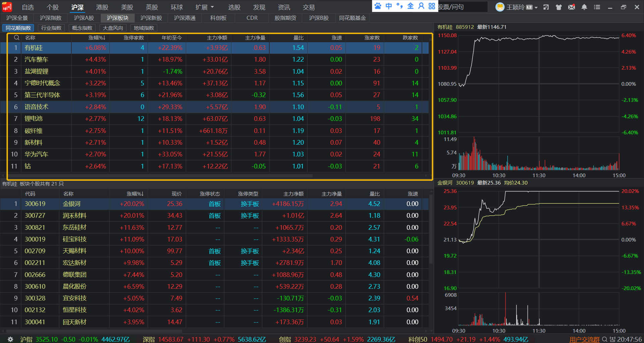Select 大盘风向 filter button
This screenshot has height=343, width=644.
113,28
